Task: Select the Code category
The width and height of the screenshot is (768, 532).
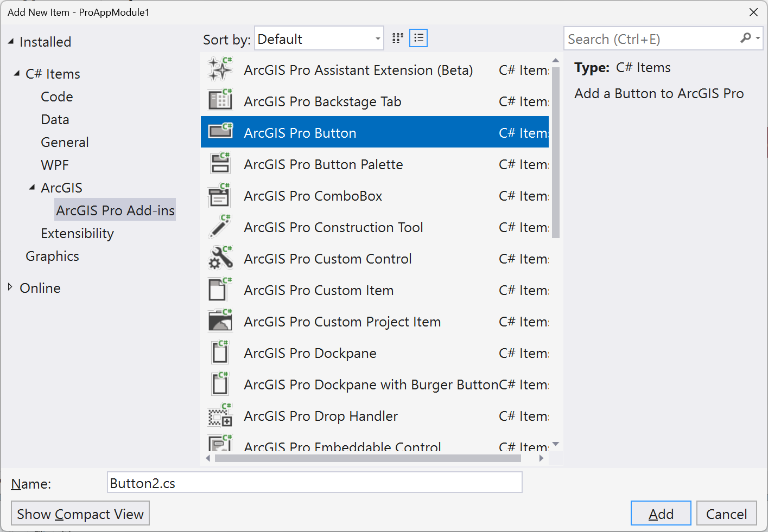Action: 57,97
